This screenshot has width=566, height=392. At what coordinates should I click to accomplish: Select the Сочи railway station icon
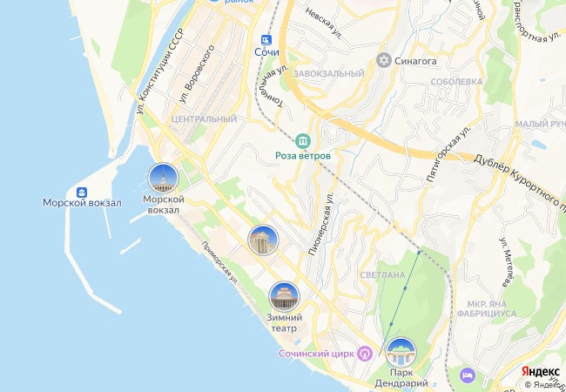266,40
